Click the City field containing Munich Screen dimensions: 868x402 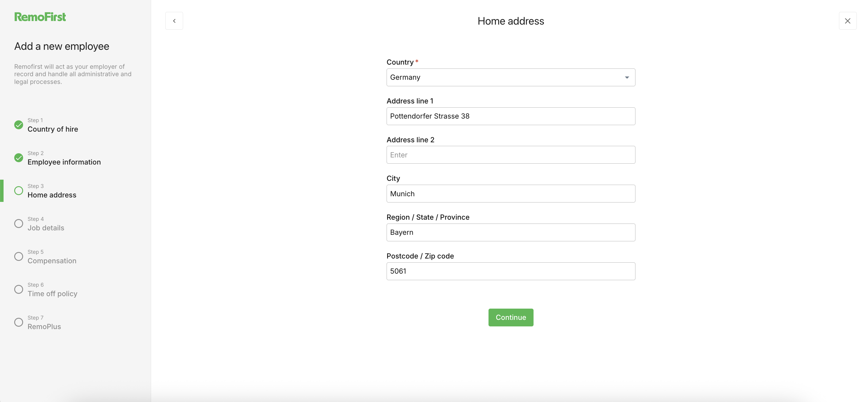pyautogui.click(x=511, y=194)
